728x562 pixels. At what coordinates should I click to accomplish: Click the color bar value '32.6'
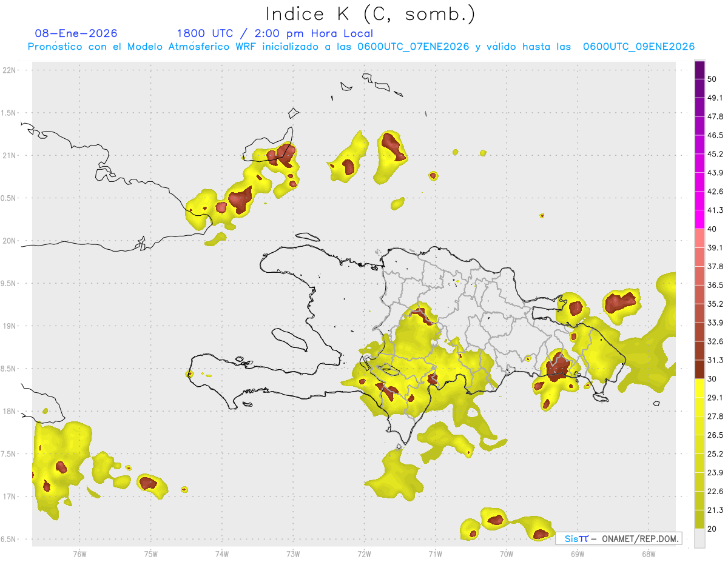click(715, 341)
